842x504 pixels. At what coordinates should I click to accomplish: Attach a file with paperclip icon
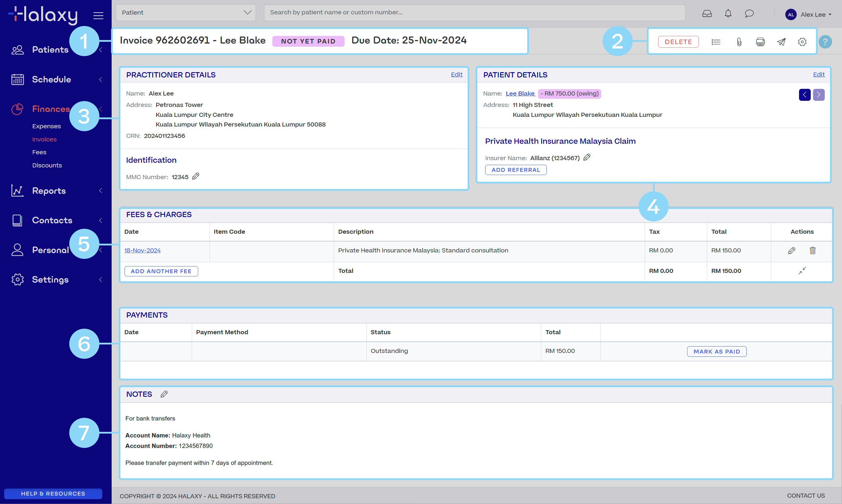coord(739,42)
